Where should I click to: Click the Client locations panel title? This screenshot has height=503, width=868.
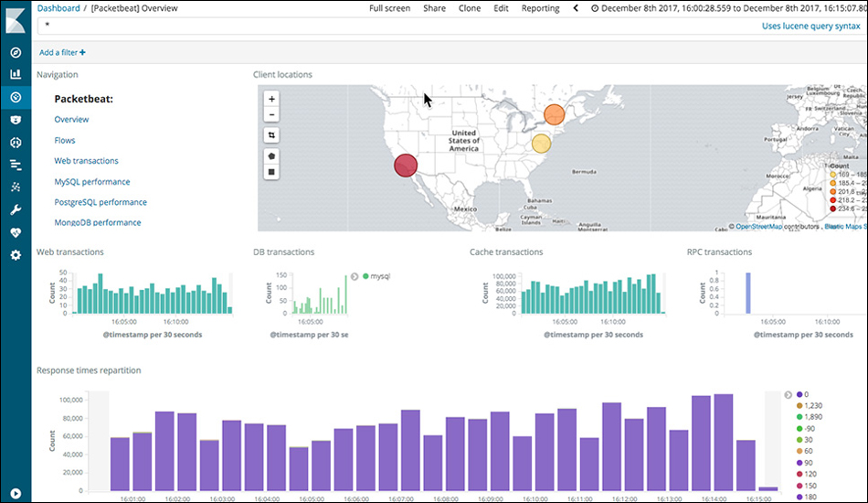click(x=282, y=75)
